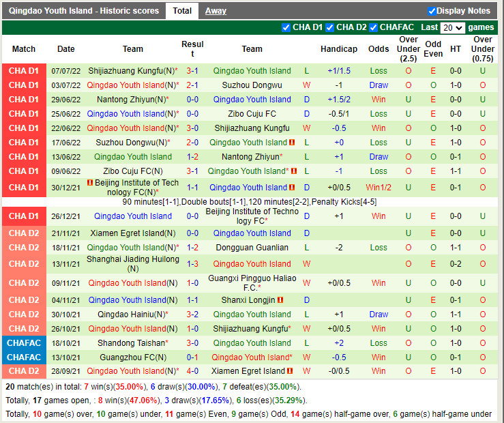This screenshot has height=423, width=504.
Task: Click the 3-1 score on 07/07/22
Action: point(192,71)
